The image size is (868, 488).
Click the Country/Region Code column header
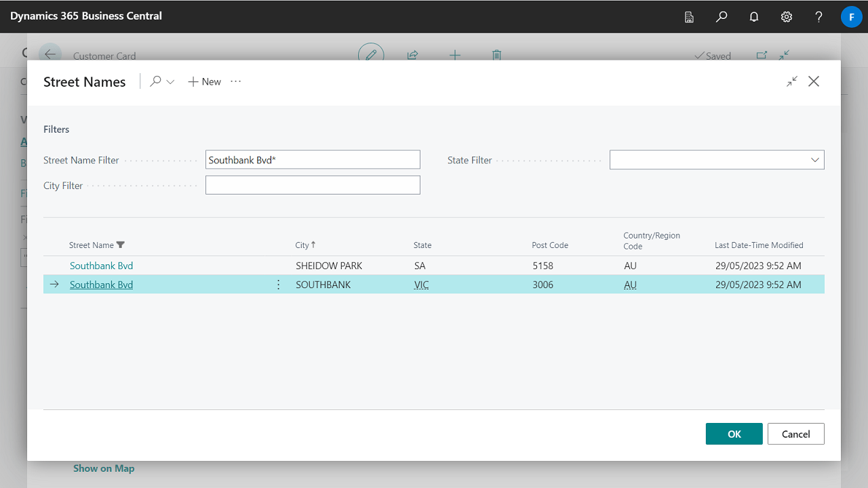tap(652, 241)
